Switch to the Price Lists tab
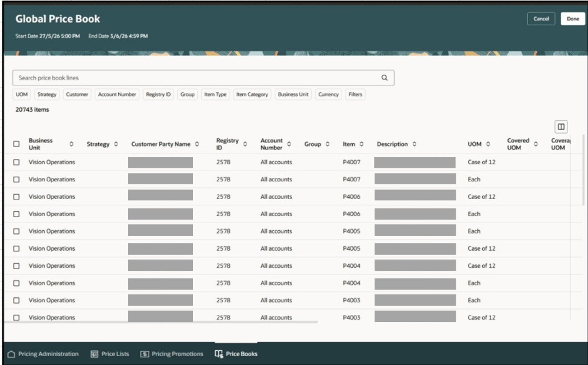The image size is (588, 365). [x=110, y=354]
